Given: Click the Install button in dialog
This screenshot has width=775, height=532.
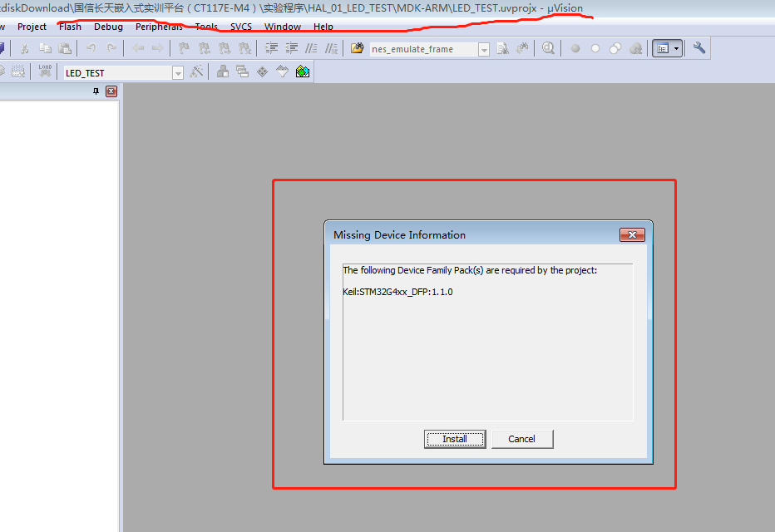Looking at the screenshot, I should (455, 439).
